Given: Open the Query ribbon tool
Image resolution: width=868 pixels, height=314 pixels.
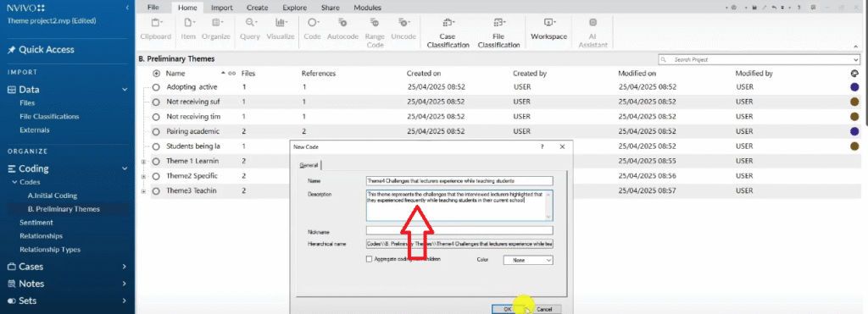Looking at the screenshot, I should (250, 30).
